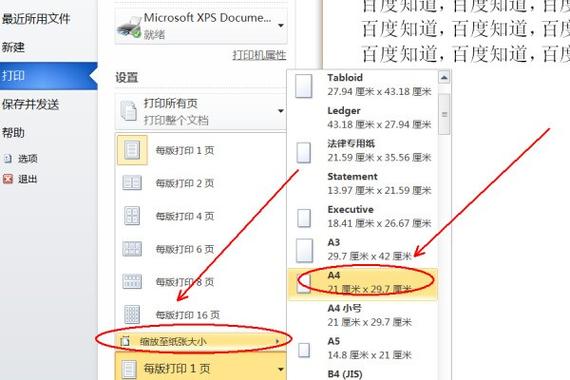Open 保存并发送 in the sidebar

[x=30, y=104]
